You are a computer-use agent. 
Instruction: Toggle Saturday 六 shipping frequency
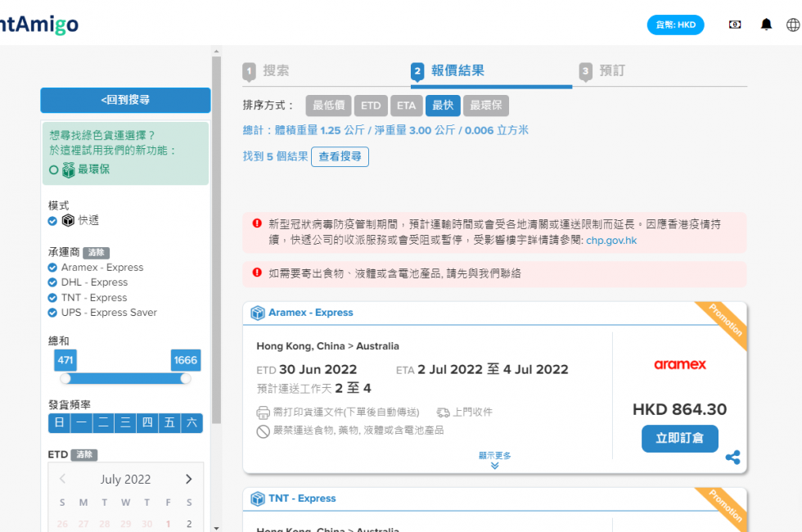click(191, 423)
